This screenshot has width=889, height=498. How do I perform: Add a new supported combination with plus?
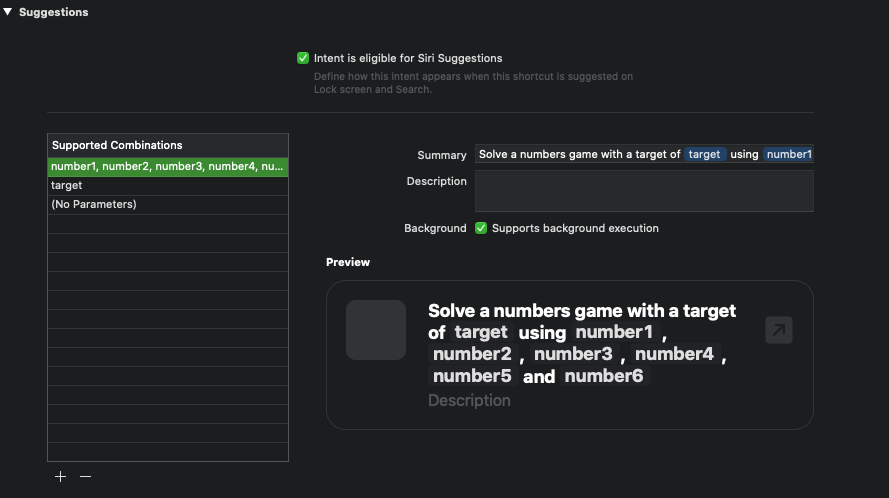click(60, 477)
